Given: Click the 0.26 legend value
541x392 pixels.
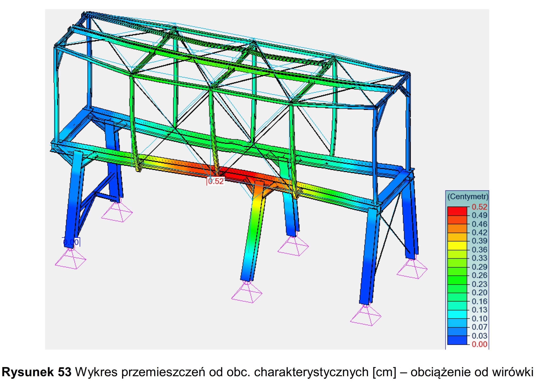Looking at the screenshot, I should (480, 275).
